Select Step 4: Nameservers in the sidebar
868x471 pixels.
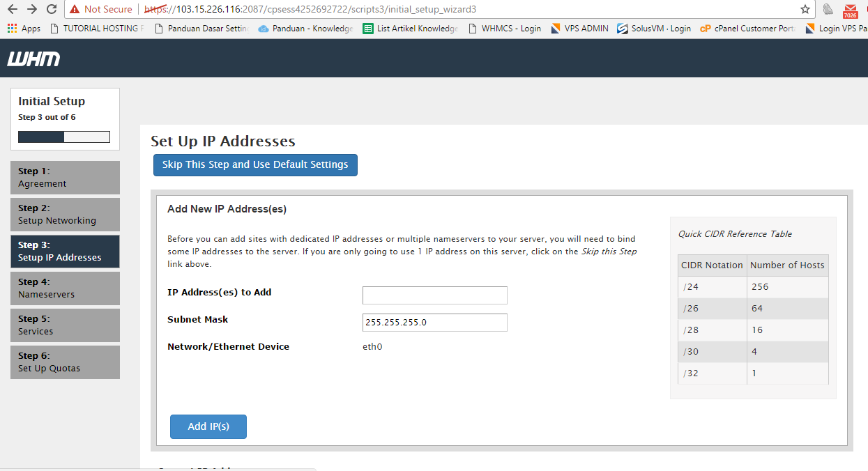(x=65, y=288)
